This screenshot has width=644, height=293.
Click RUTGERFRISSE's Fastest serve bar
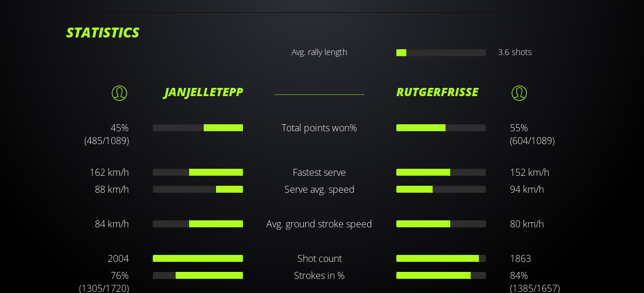[x=441, y=172]
